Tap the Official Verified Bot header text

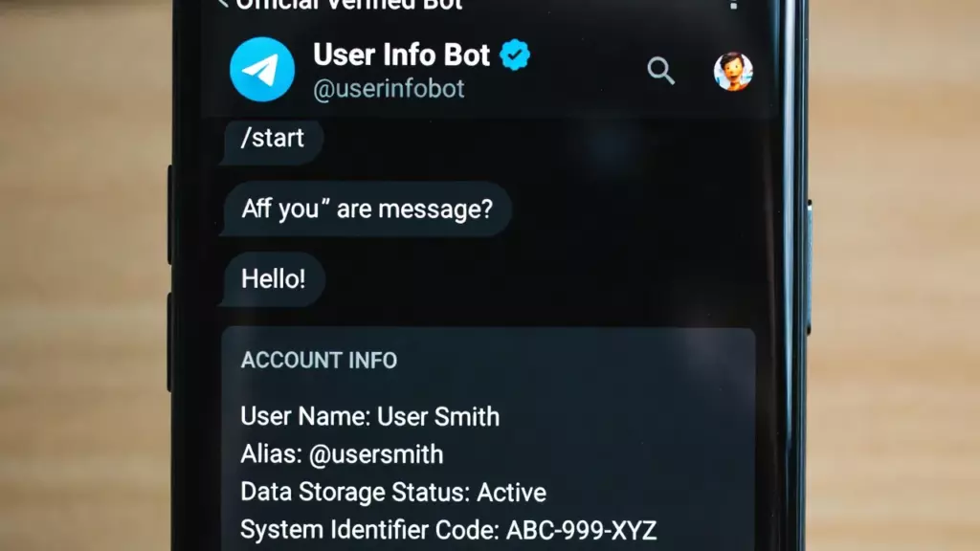[349, 5]
